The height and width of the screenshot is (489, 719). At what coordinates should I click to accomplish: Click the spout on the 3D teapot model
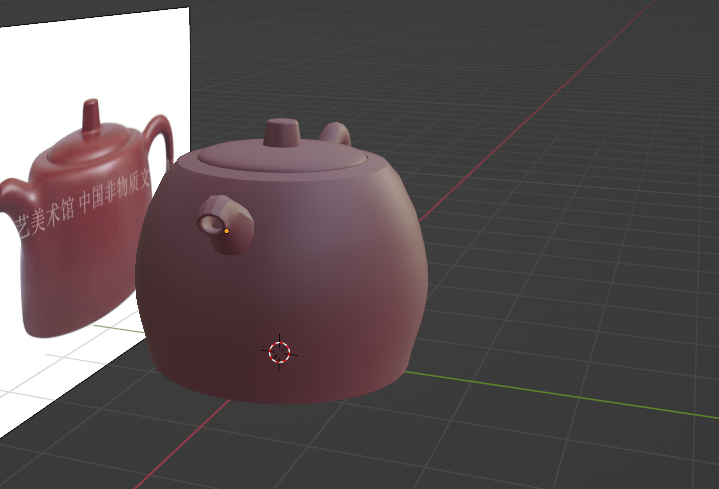pos(226,225)
